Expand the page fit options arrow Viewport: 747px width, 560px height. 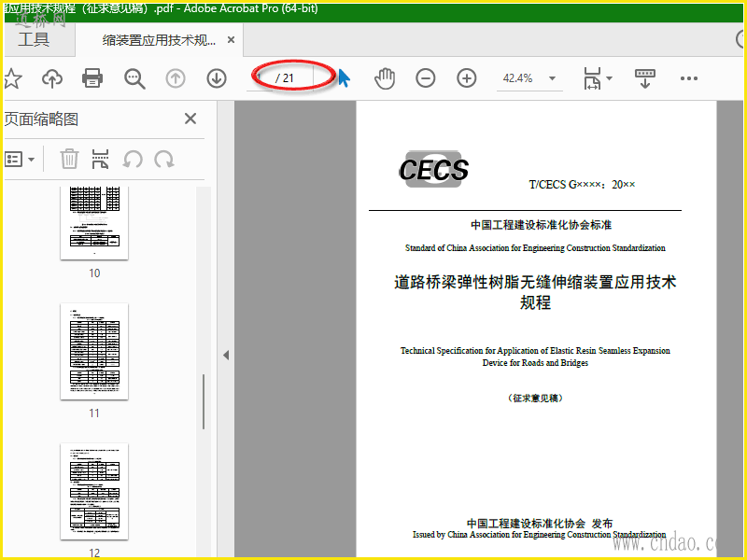(x=610, y=78)
